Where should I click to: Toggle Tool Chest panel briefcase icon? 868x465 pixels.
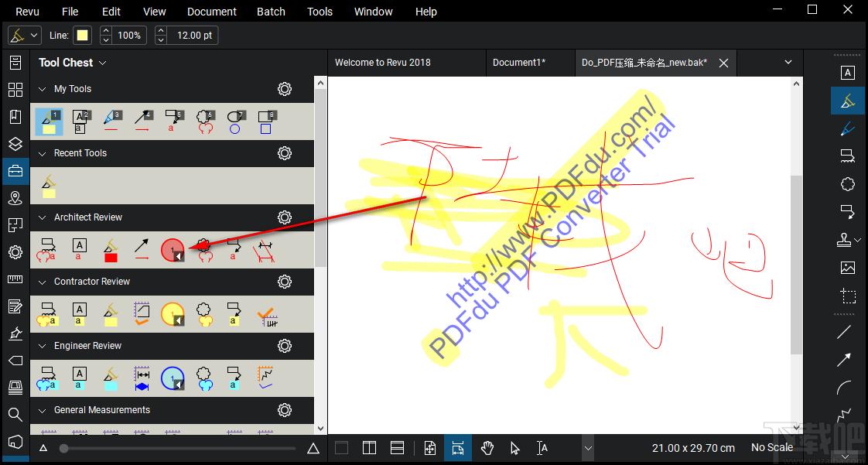coord(15,171)
